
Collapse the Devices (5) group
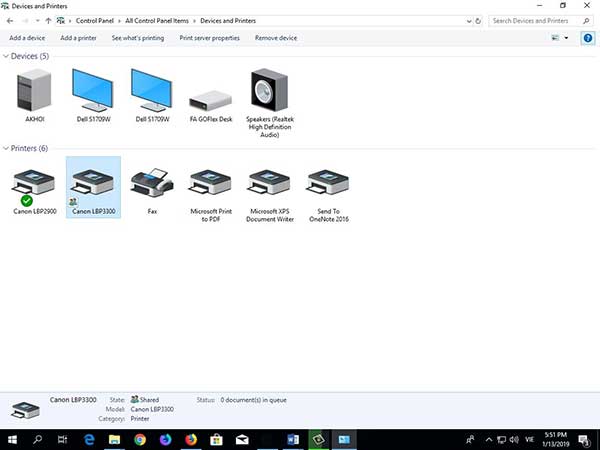(6, 56)
